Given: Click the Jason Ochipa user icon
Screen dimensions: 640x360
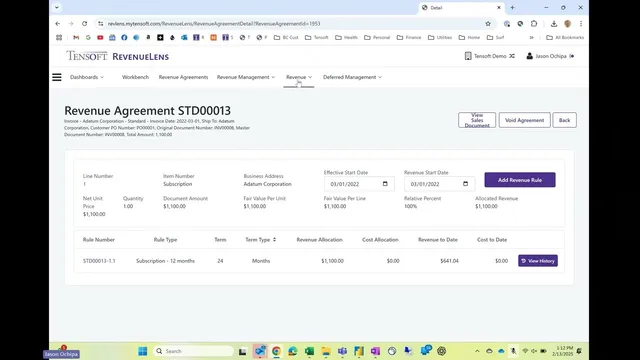Looking at the screenshot, I should pyautogui.click(x=529, y=56).
